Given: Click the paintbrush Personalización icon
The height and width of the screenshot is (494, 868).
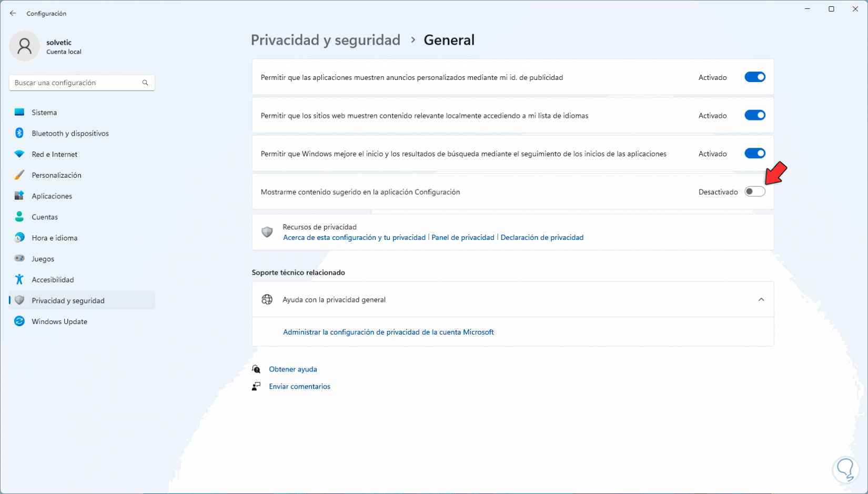Looking at the screenshot, I should tap(19, 175).
